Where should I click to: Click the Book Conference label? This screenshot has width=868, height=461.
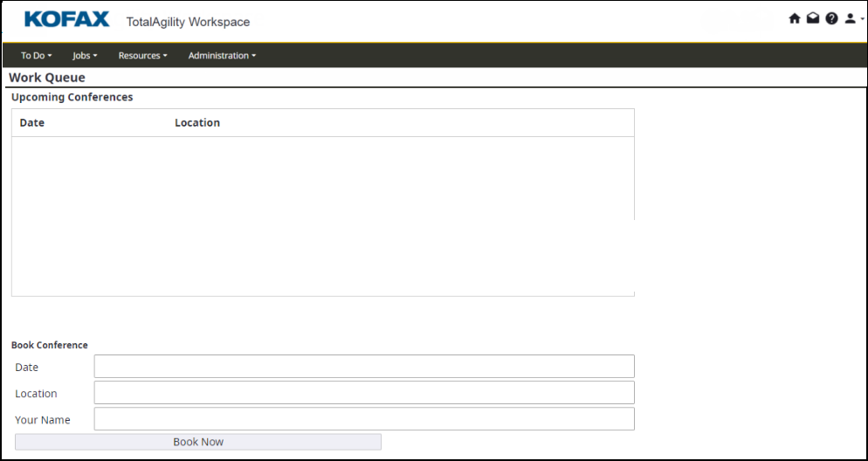pyautogui.click(x=49, y=345)
